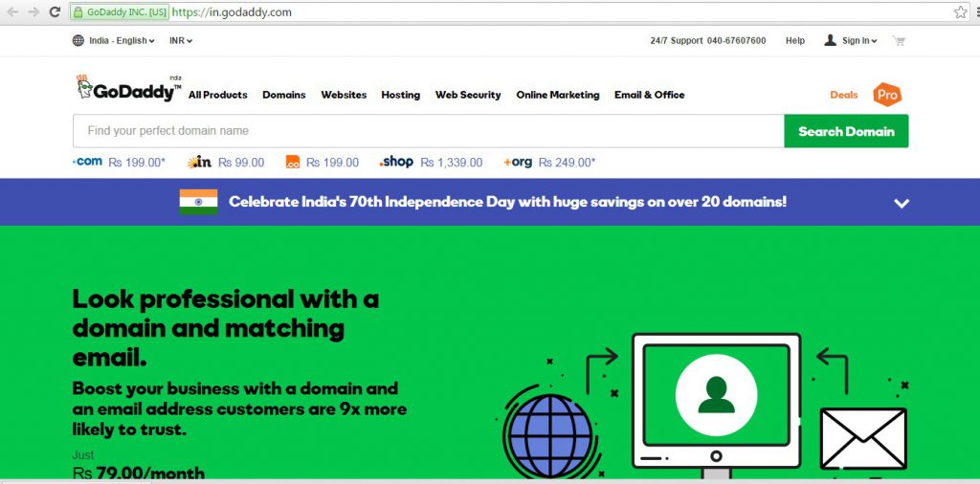The image size is (980, 484).
Task: Click the Rs 199.00* .com price
Action: pos(137,163)
